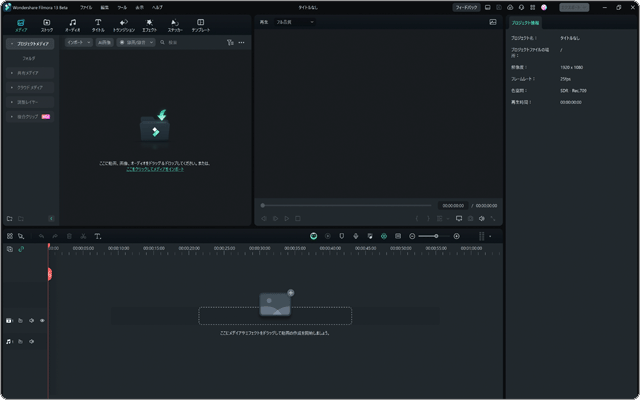Viewport: 640px width, 400px height.
Task: Toggle video track visibility eye icon
Action: point(42,321)
